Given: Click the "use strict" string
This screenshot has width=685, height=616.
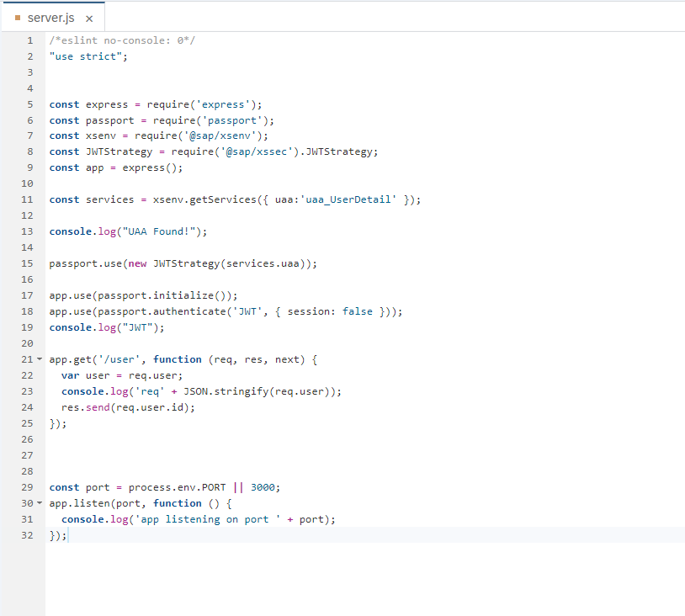Looking at the screenshot, I should (x=86, y=56).
